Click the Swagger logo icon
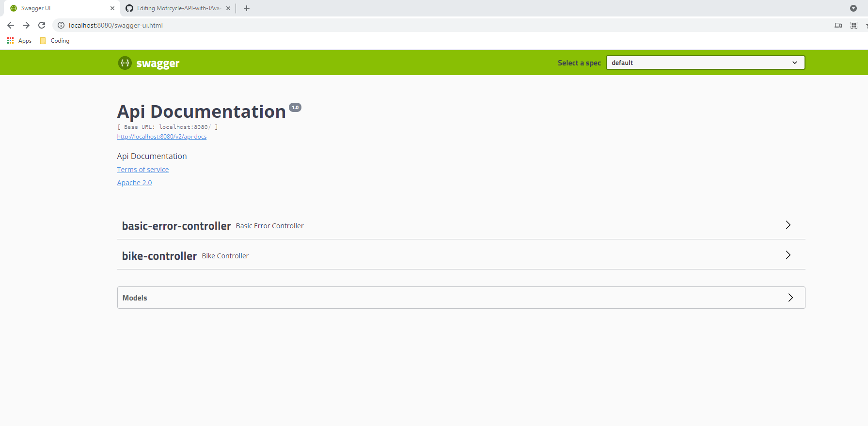The width and height of the screenshot is (868, 426). (125, 63)
